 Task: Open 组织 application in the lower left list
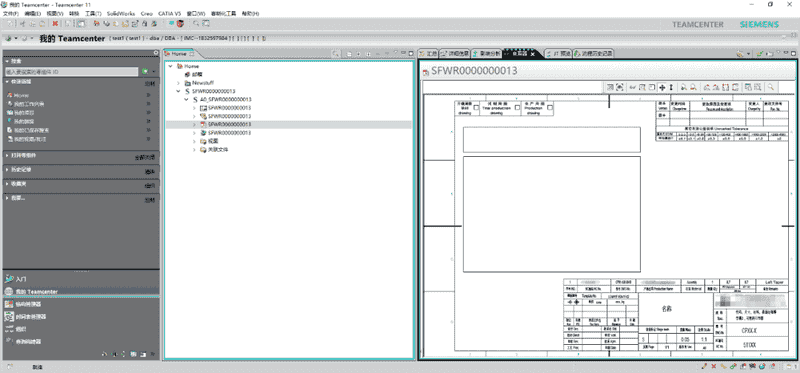[20, 329]
